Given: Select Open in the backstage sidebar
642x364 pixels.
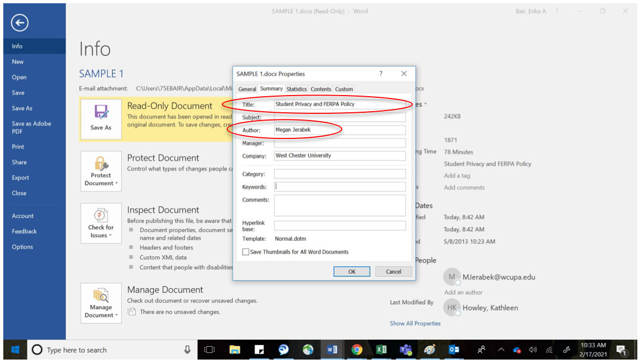Looking at the screenshot, I should click(x=34, y=77).
